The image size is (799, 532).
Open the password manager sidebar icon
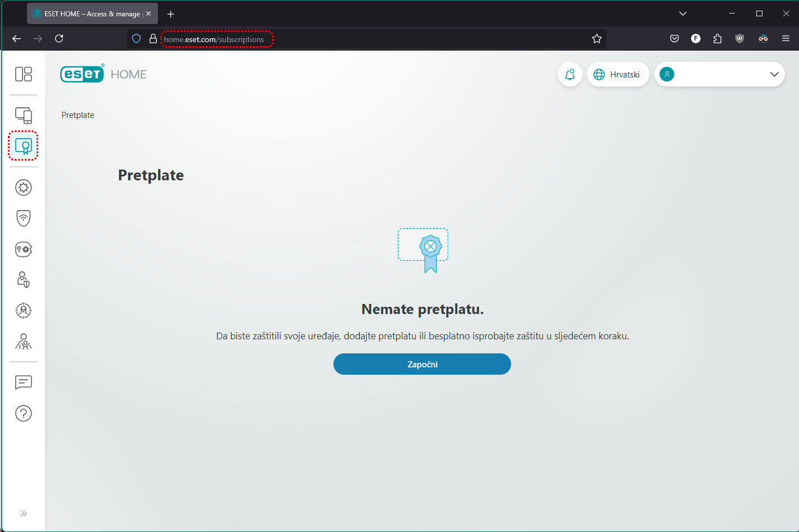[24, 249]
